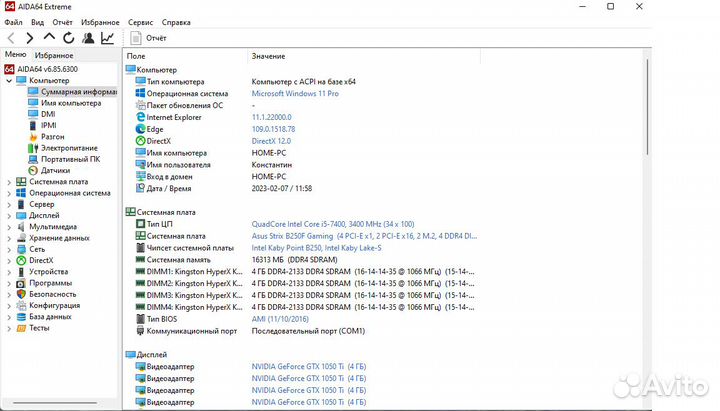Screen dimensions: 720x411
Task: Click the Имя пользователя value Константин
Action: coord(271,165)
